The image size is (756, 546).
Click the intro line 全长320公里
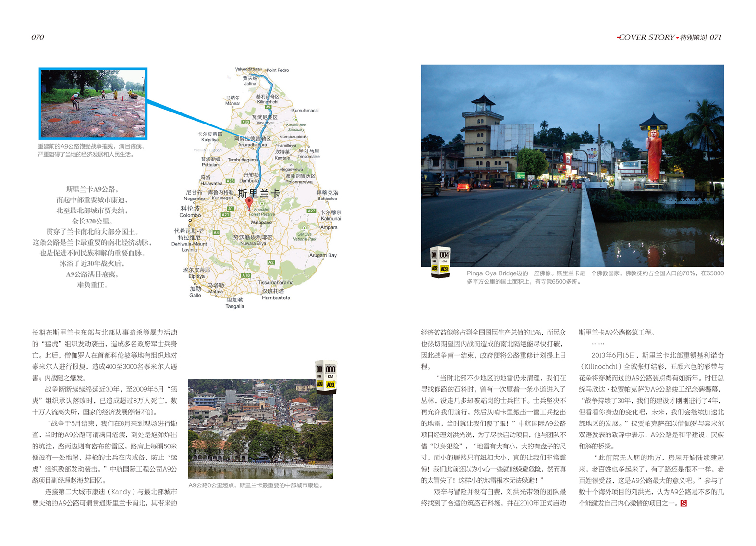(x=92, y=221)
